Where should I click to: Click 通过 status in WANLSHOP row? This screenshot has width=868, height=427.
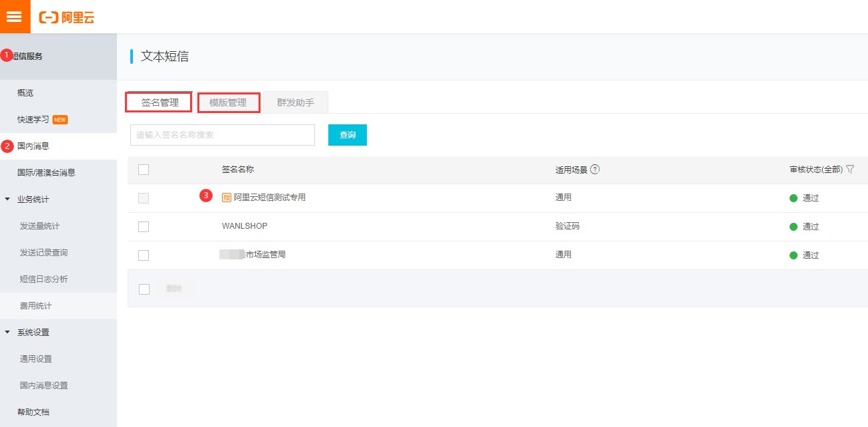pyautogui.click(x=811, y=227)
